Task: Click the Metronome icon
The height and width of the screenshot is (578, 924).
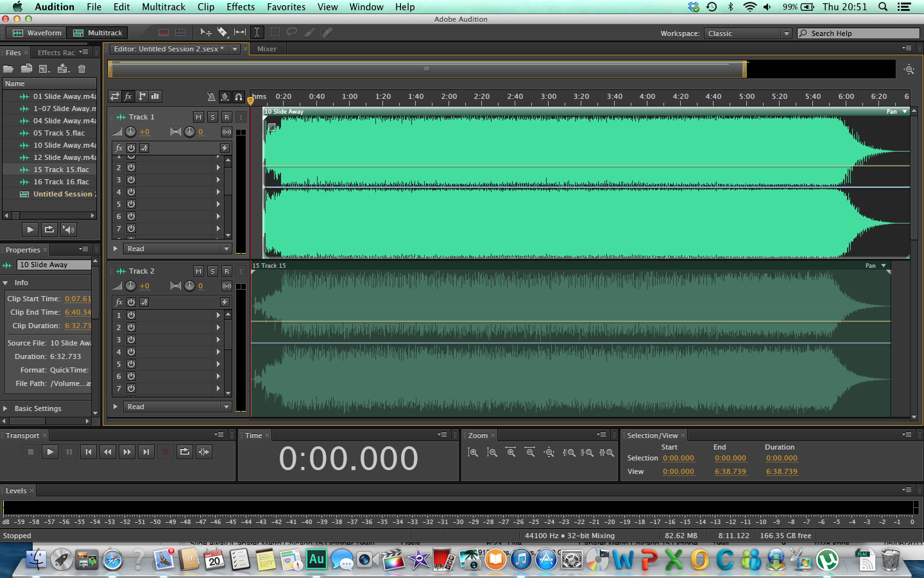Action: pyautogui.click(x=211, y=97)
